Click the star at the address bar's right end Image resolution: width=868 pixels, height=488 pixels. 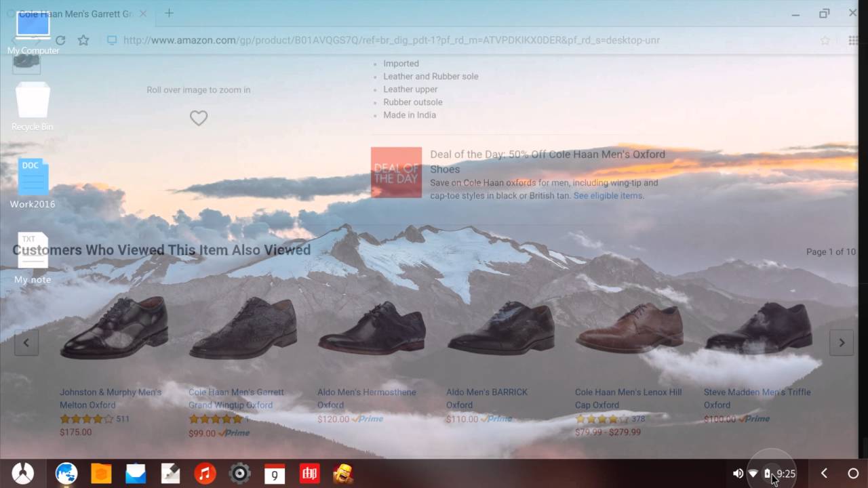point(825,41)
